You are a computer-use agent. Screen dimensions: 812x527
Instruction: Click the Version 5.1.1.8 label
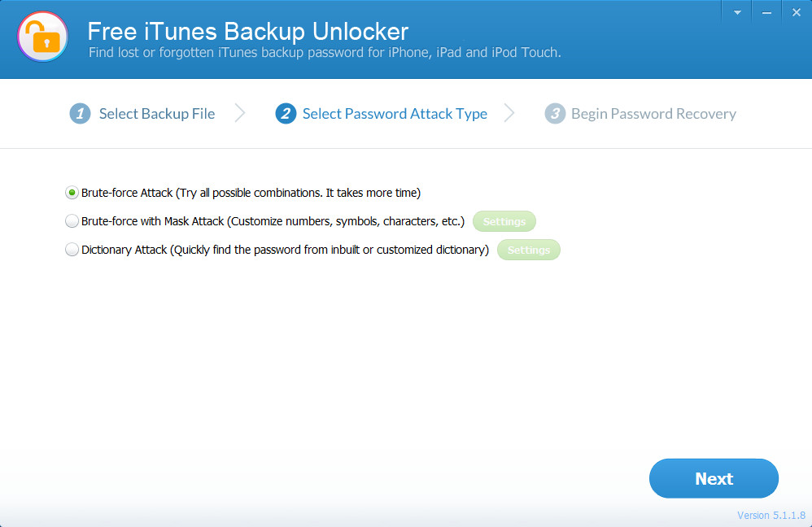771,515
